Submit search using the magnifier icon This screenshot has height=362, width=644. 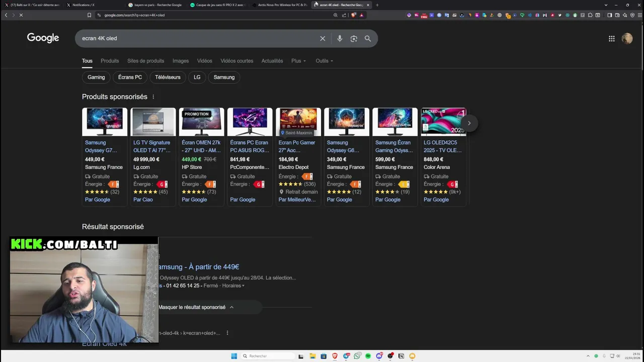368,38
